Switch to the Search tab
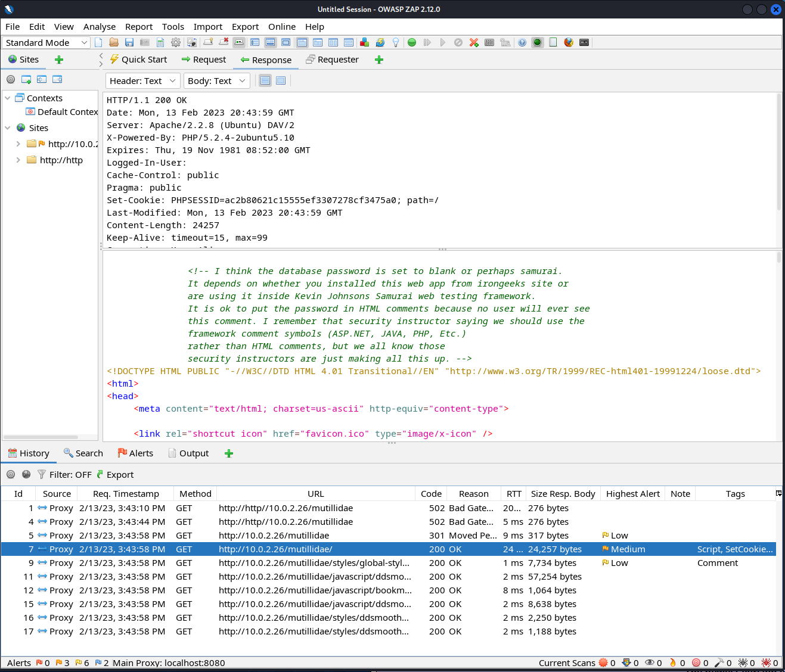The height and width of the screenshot is (672, 785). pos(83,453)
